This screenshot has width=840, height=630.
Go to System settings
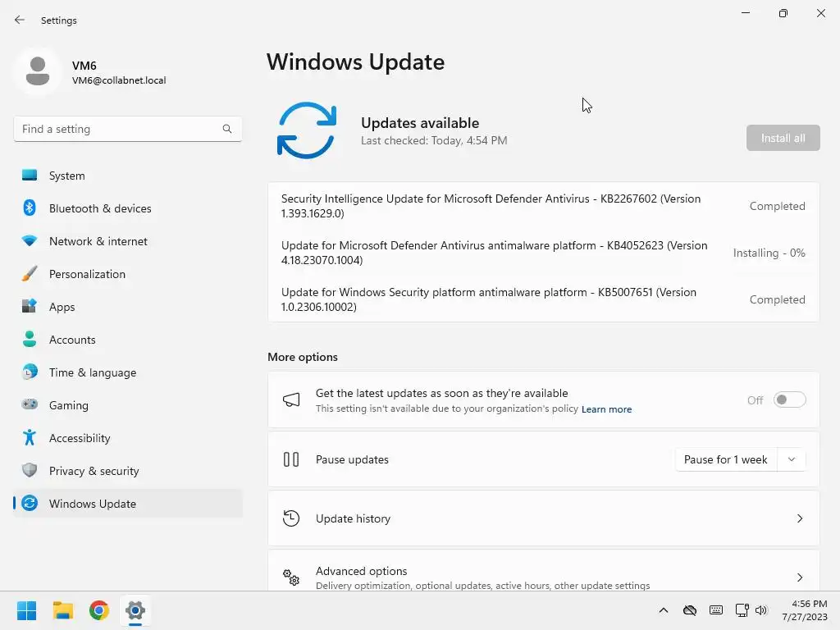click(x=127, y=176)
